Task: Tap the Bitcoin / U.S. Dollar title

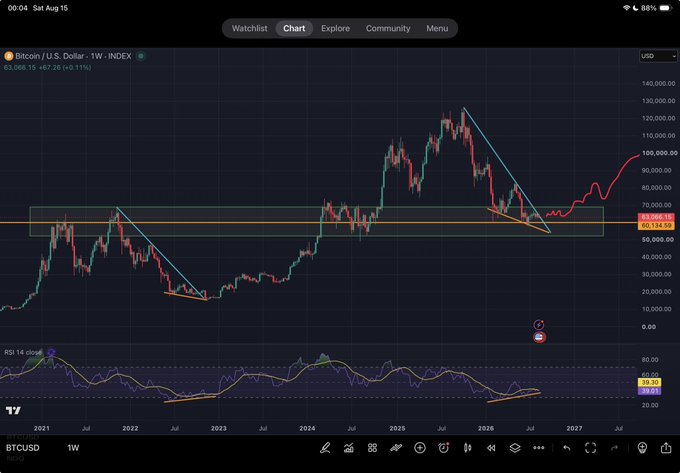Action: [50, 56]
